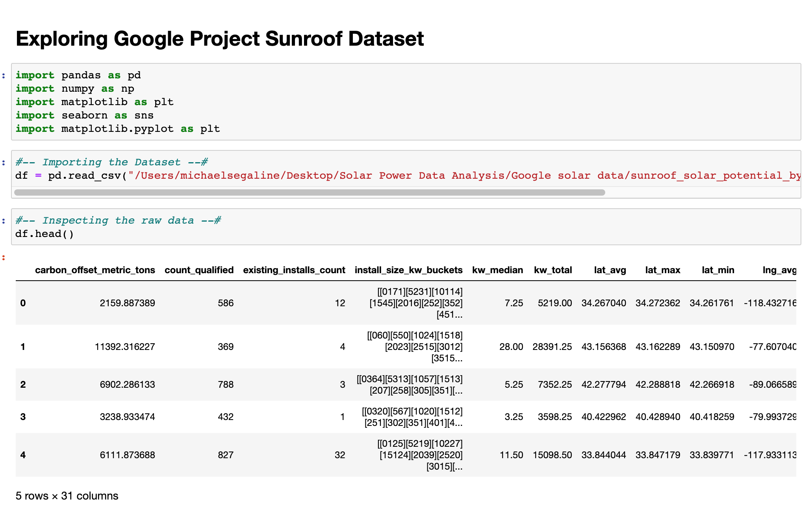Screen dimensions: 812x507
Task: Click the count_qualified value 827
Action: tap(226, 455)
